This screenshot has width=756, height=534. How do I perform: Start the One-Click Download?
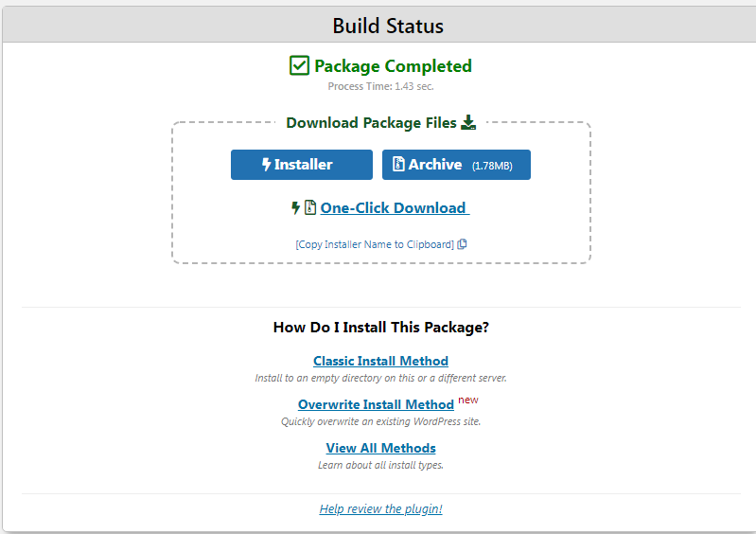point(394,208)
